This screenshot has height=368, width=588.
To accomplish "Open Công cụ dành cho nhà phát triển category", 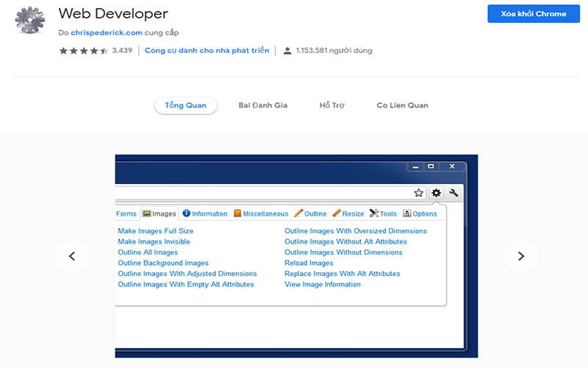I will tap(207, 50).
